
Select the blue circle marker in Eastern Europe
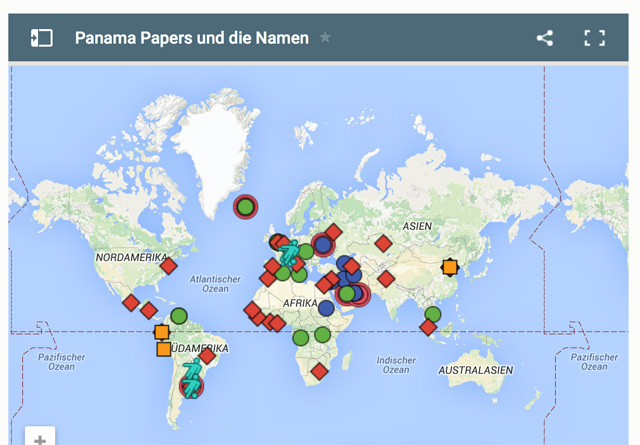pyautogui.click(x=323, y=245)
